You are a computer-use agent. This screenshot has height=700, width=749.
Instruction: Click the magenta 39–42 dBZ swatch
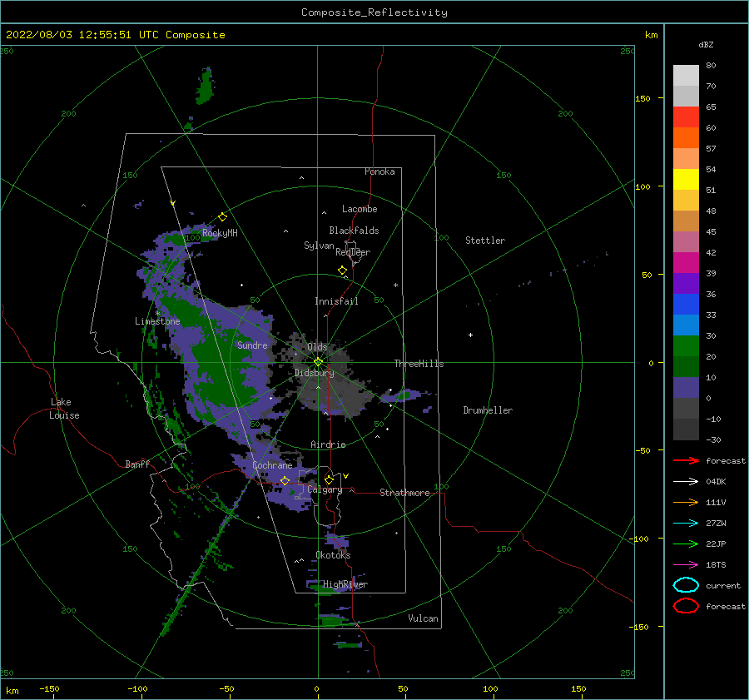(686, 262)
